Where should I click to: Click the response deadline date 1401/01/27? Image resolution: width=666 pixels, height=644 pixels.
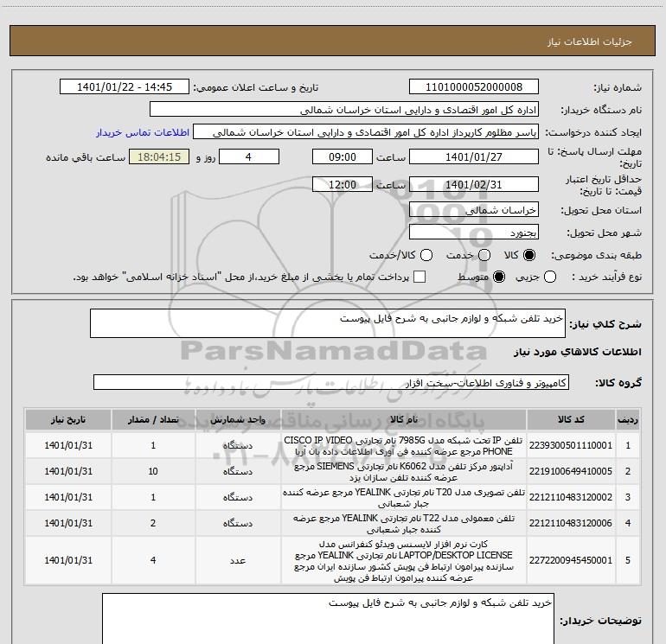474,156
